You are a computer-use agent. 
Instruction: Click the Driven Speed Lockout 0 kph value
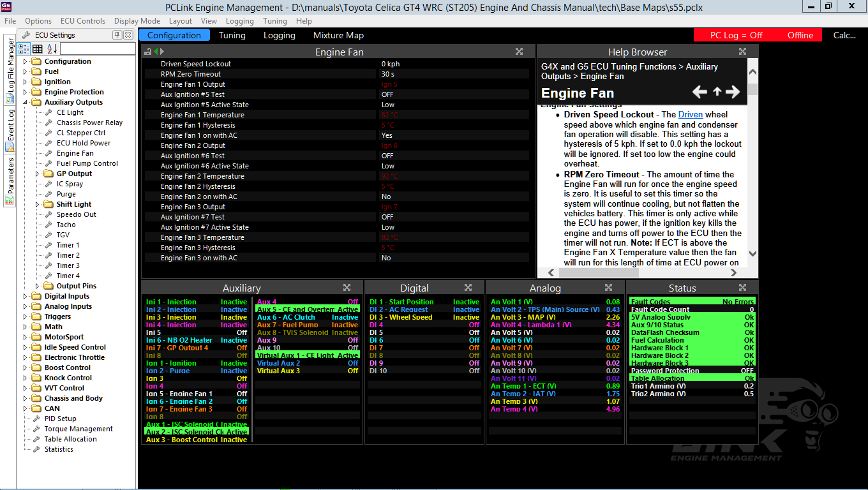[x=454, y=64]
